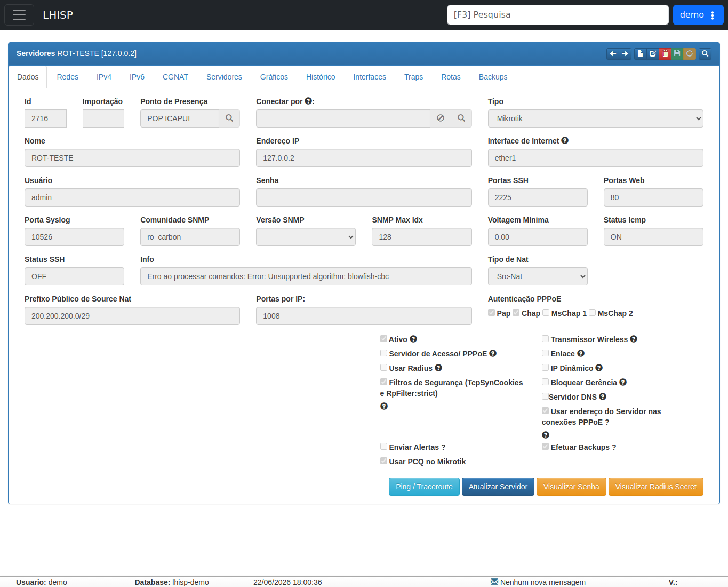Show help for Servidor DNS
728x587 pixels.
pos(603,396)
